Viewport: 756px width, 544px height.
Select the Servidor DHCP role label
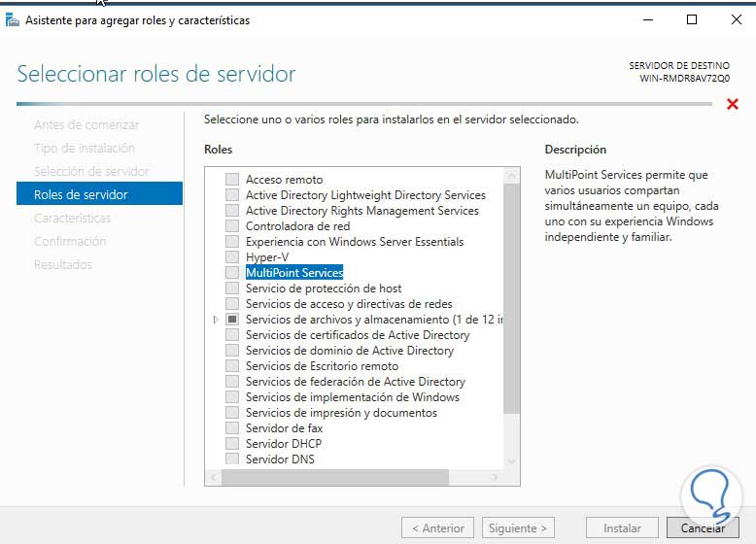284,443
